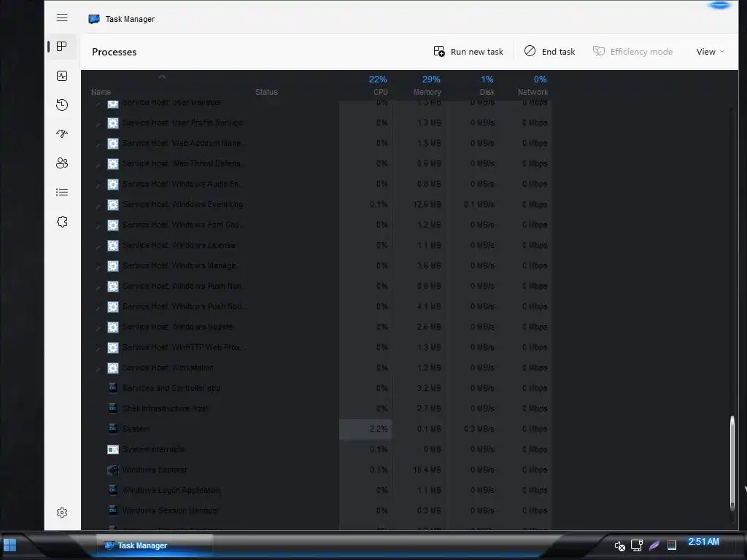
Task: Go to Startup apps page icon
Action: (x=62, y=134)
